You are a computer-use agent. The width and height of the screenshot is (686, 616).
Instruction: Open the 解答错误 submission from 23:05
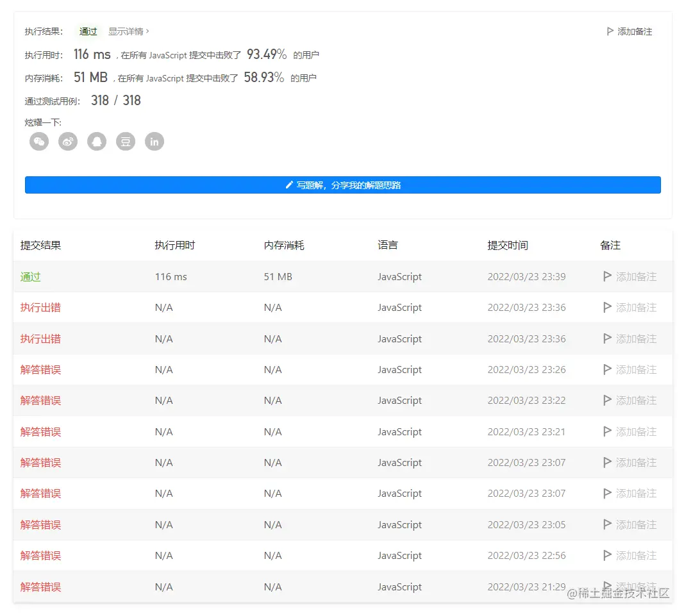pos(40,524)
